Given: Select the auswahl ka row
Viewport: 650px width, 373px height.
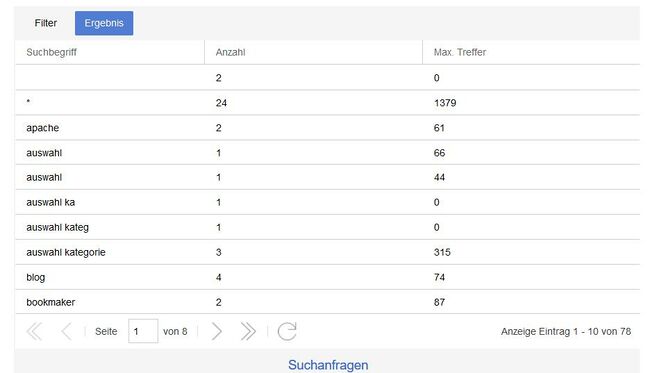Looking at the screenshot, I should 327,202.
